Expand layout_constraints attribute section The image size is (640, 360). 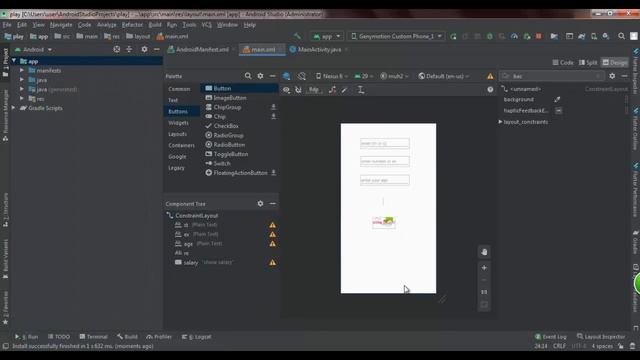tap(500, 122)
